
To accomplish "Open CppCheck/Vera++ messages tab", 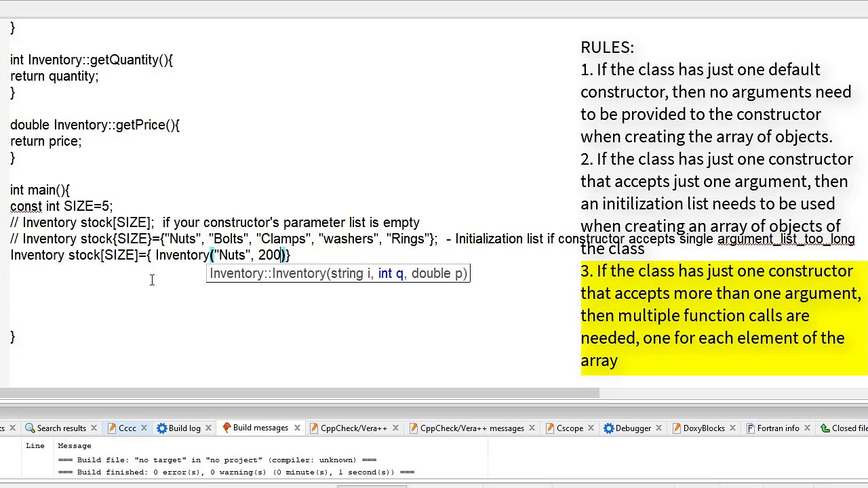I will pos(472,428).
